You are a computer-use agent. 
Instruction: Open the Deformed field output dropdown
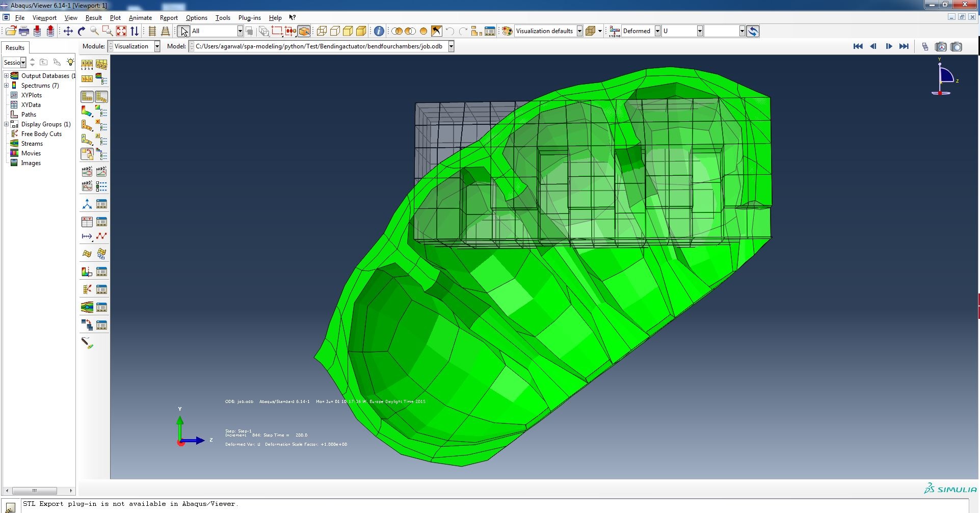click(642, 31)
